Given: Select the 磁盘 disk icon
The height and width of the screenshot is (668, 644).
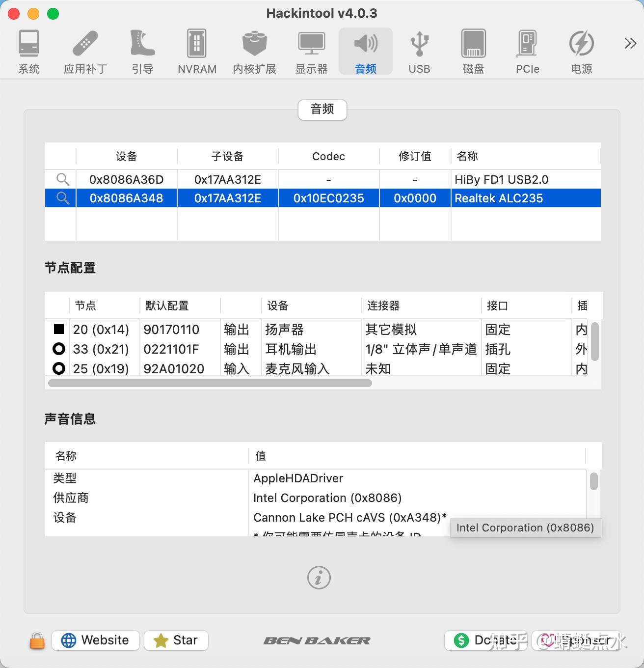Looking at the screenshot, I should 473,49.
